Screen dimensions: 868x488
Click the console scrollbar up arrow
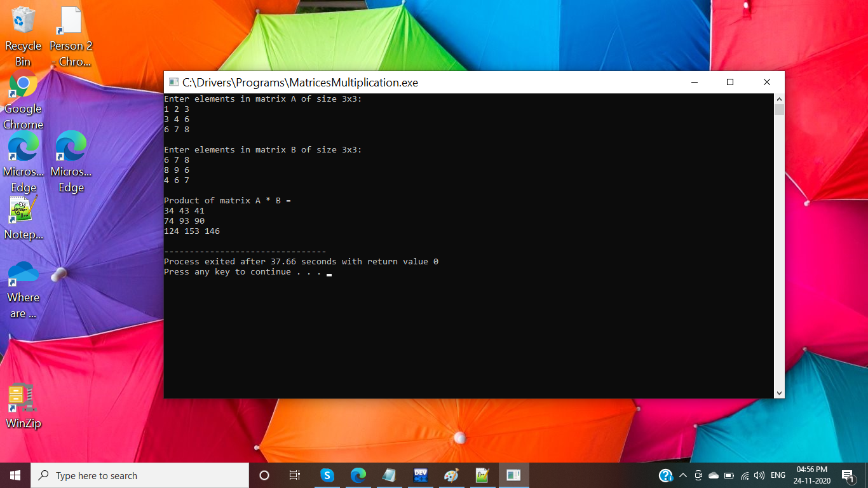[x=780, y=99]
